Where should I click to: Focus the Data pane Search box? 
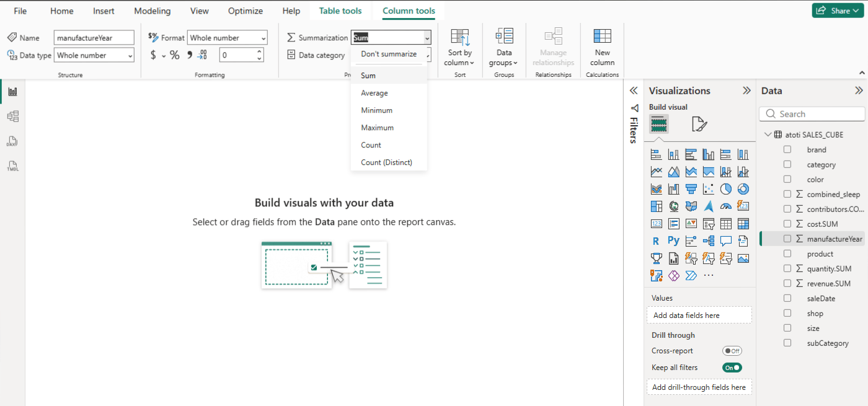812,114
